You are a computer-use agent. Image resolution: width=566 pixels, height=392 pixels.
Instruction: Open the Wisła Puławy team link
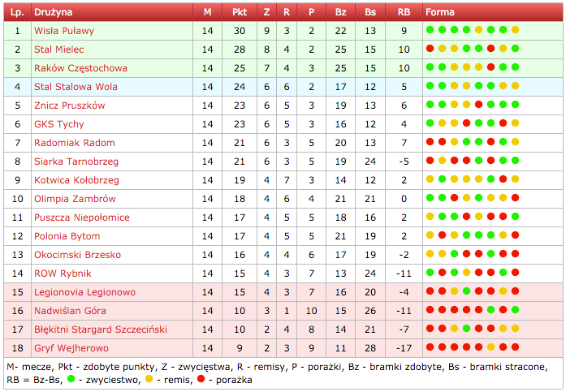[64, 31]
